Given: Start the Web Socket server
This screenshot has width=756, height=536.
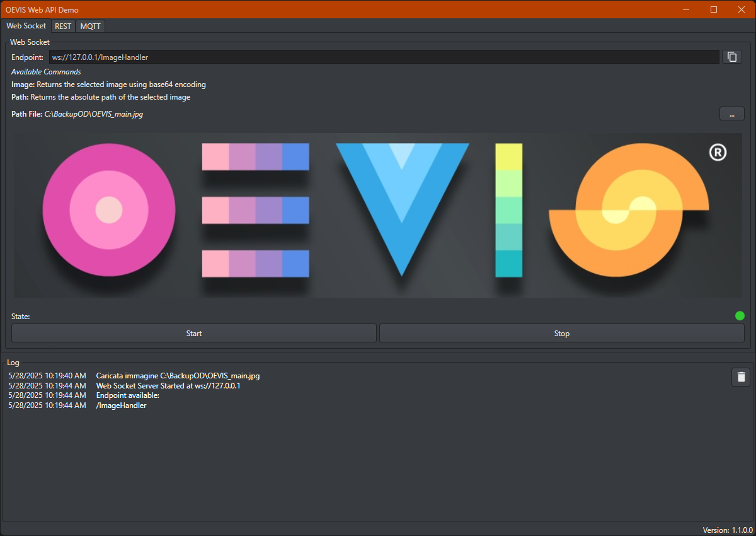Looking at the screenshot, I should [194, 333].
